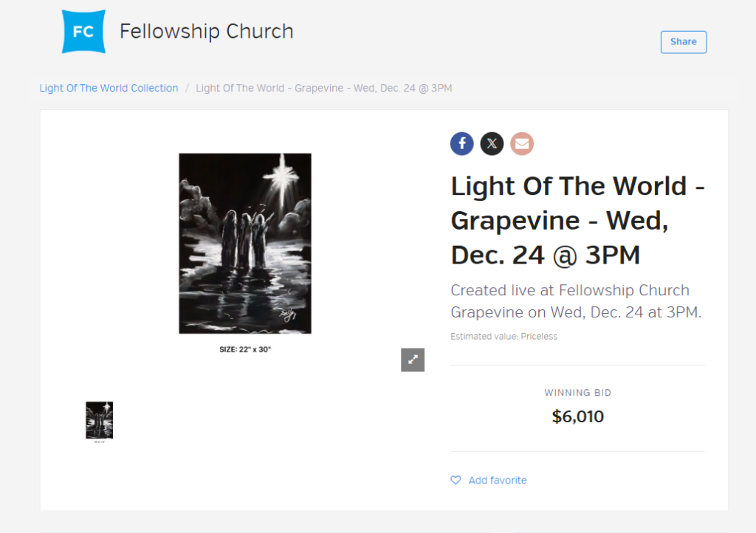Share the item via email icon

522,143
